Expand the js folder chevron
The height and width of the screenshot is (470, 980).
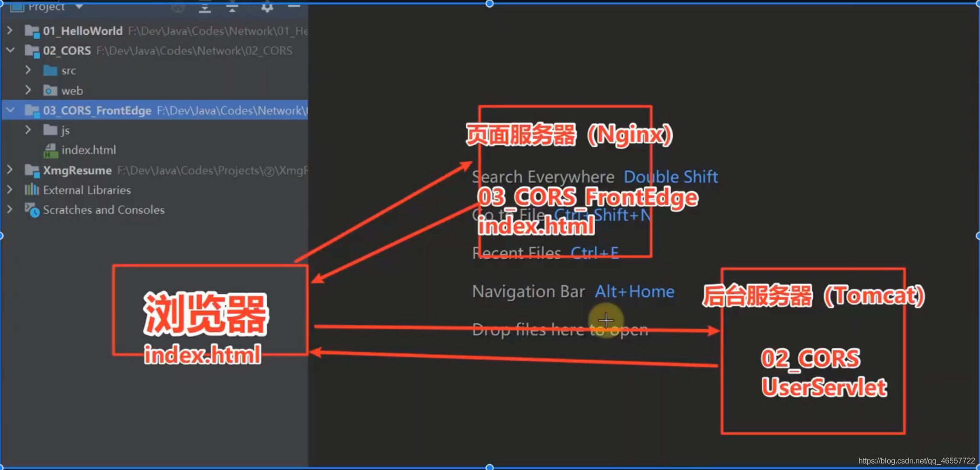click(x=28, y=130)
